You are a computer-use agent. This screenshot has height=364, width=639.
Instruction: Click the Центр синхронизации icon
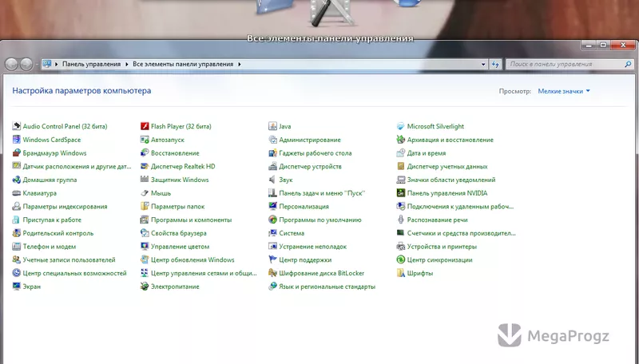(401, 259)
